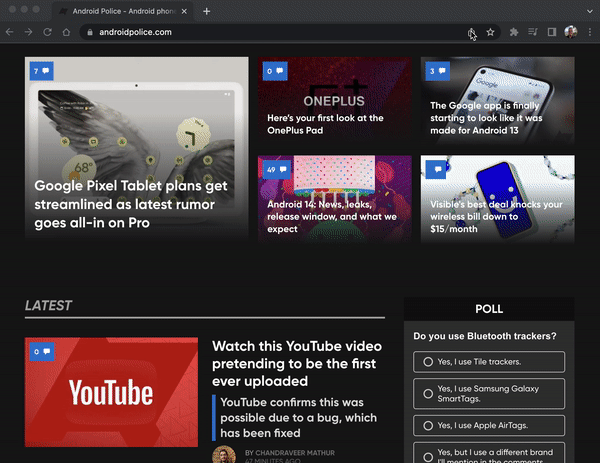
Task: Open Google Pixel Tablet plans headline
Action: pos(130,204)
